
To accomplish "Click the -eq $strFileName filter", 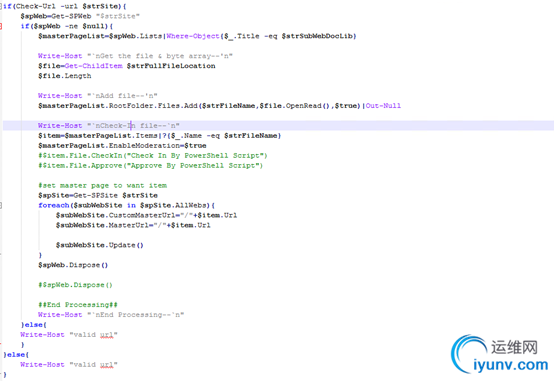I will (x=243, y=136).
